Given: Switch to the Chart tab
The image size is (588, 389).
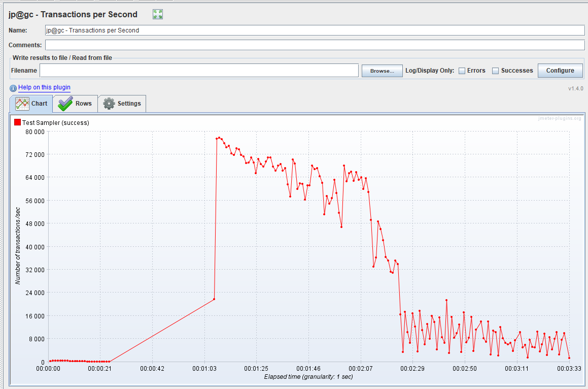Looking at the screenshot, I should click(x=31, y=104).
